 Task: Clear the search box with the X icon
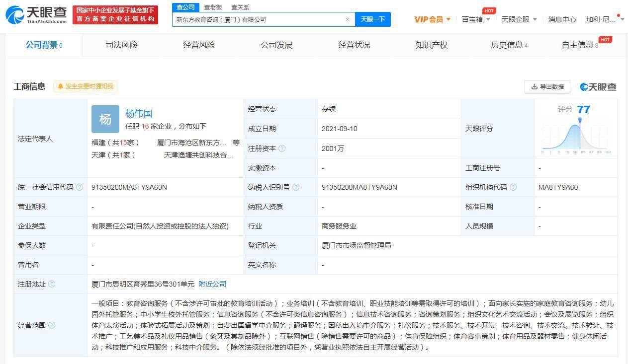(348, 19)
